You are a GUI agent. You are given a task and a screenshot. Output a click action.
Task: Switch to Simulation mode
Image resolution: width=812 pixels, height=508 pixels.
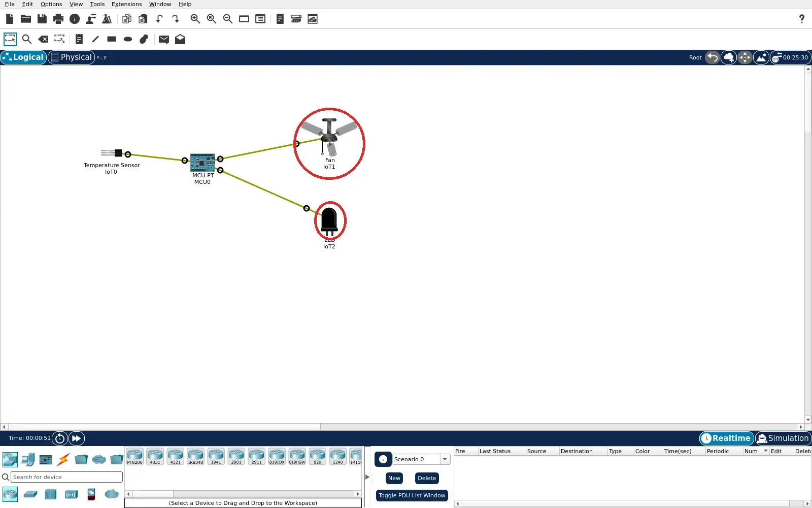pos(783,438)
